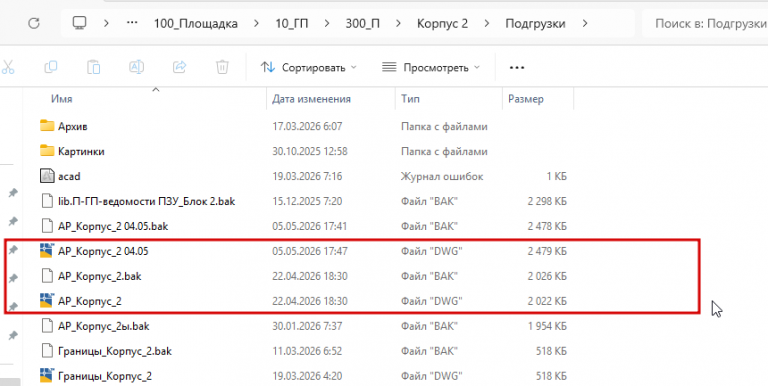Show hidden path via breadcrumb ellipsis
Image resolution: width=768 pixels, height=386 pixels.
pyautogui.click(x=132, y=23)
